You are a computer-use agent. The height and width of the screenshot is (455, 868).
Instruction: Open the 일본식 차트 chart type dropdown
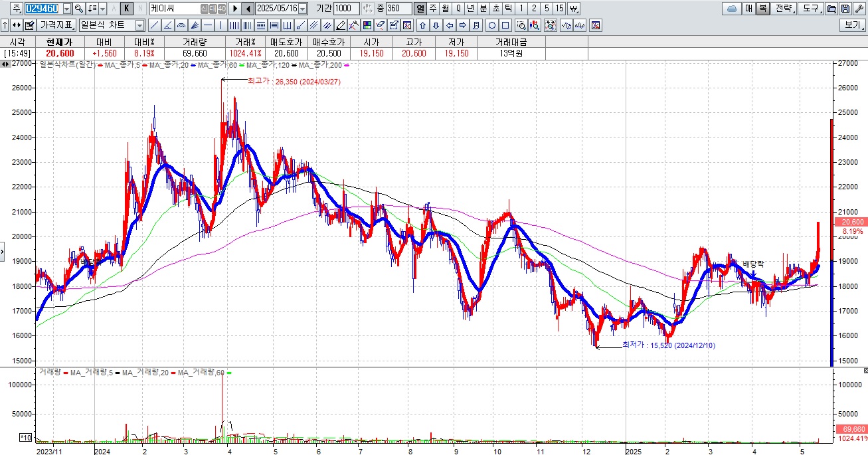tap(139, 25)
